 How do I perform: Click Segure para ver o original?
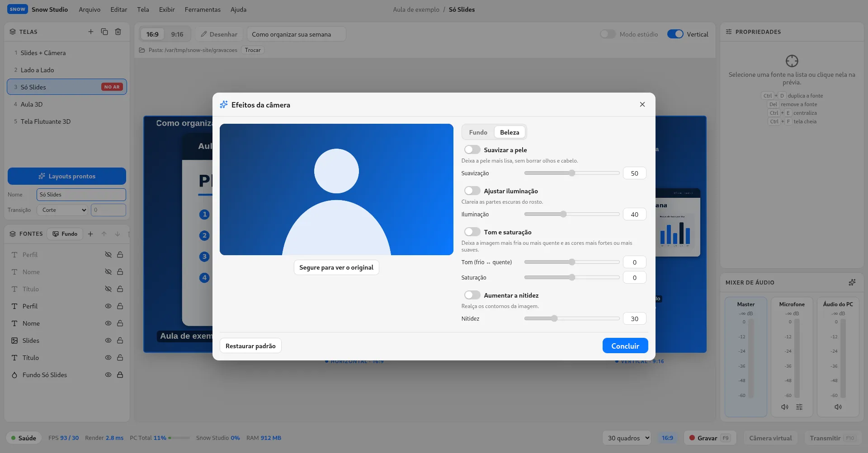click(x=336, y=267)
